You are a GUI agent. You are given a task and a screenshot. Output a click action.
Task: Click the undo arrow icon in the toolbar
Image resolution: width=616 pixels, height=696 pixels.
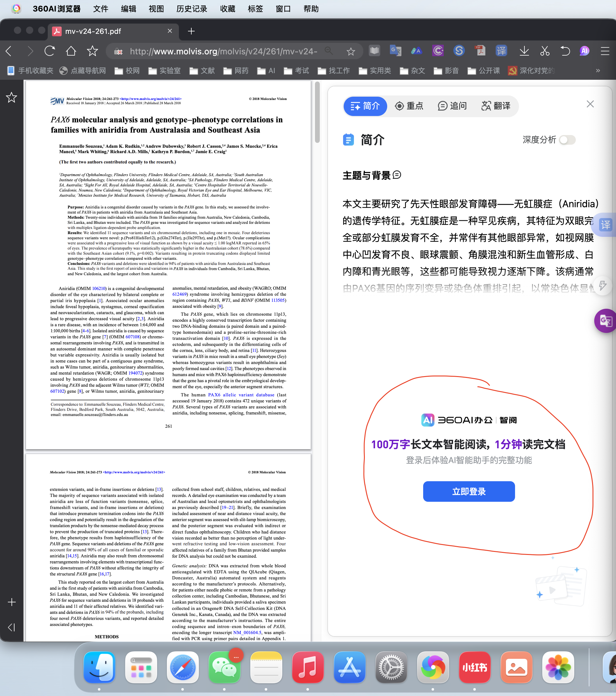click(565, 51)
